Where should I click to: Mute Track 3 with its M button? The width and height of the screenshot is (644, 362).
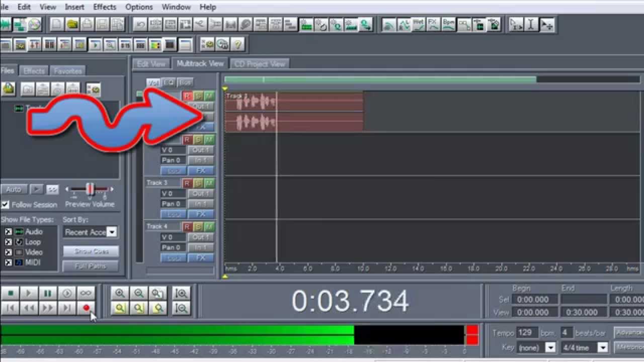pyautogui.click(x=209, y=183)
